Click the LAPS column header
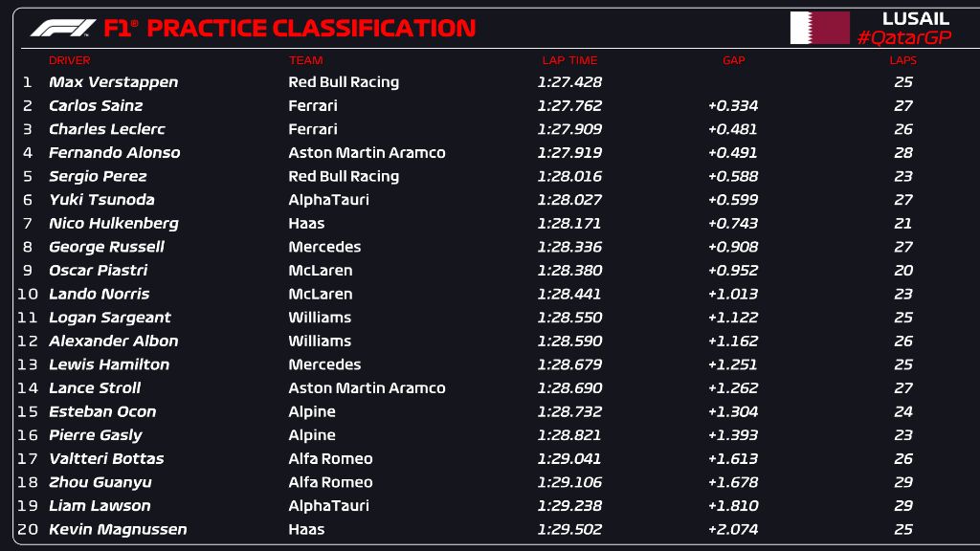Viewport: 980px width, 551px height. click(x=902, y=60)
